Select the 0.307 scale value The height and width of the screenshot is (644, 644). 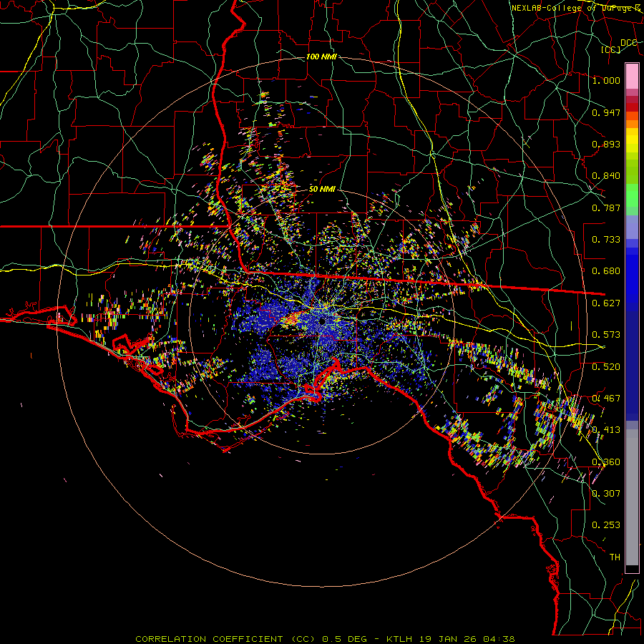pyautogui.click(x=606, y=493)
